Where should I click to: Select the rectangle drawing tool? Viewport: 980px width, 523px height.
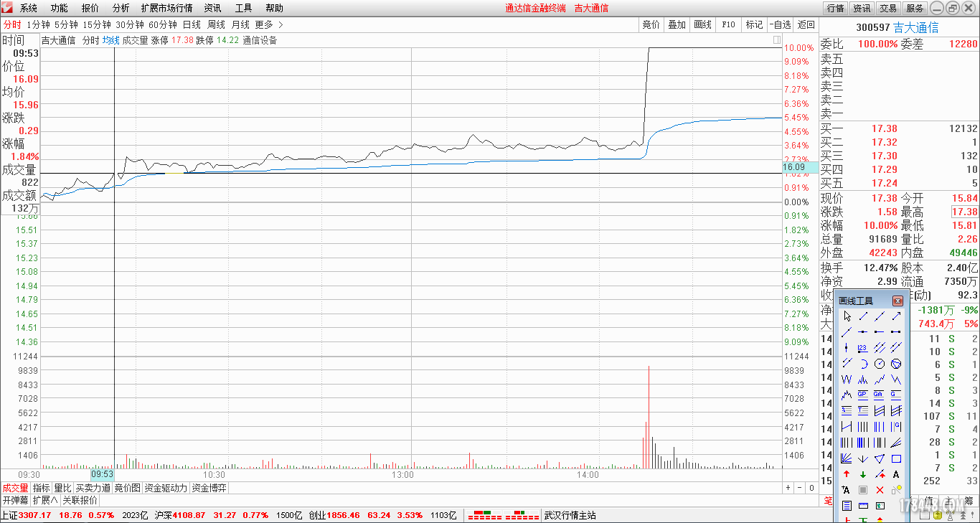pyautogui.click(x=896, y=458)
